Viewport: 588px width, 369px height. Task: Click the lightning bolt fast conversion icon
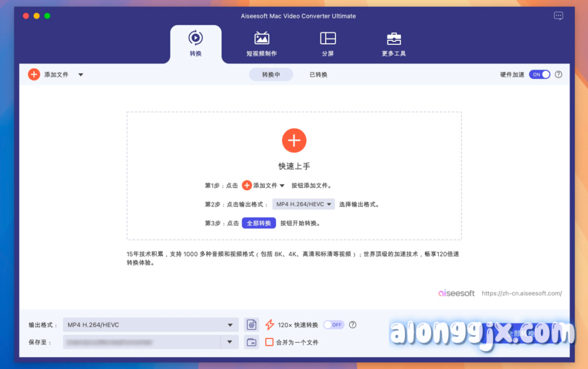(269, 325)
